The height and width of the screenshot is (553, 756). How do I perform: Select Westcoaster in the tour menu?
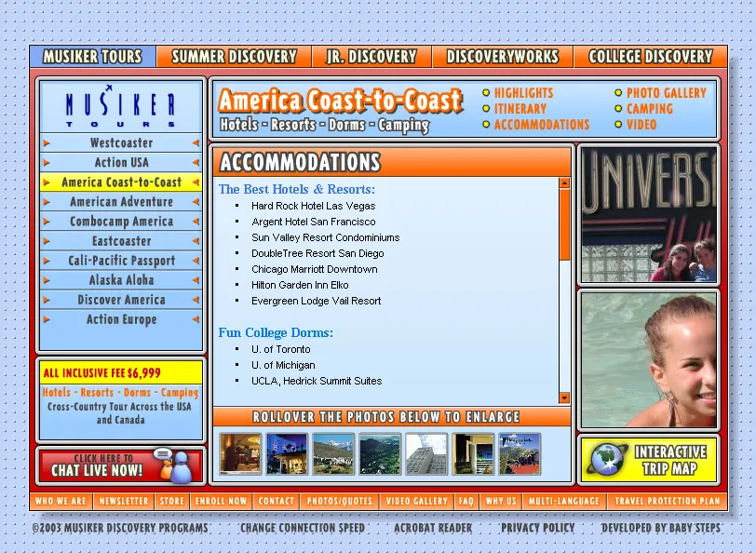121,143
